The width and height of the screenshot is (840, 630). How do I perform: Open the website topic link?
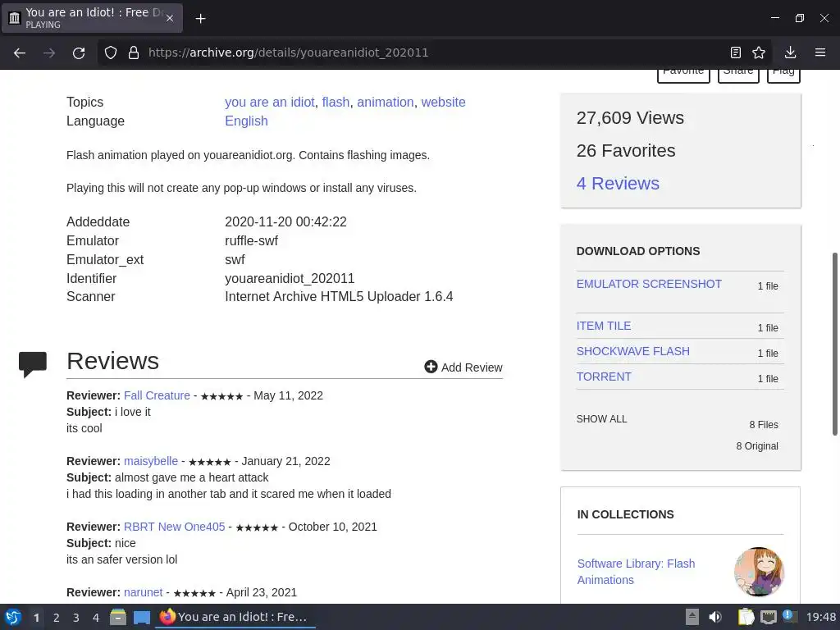(x=443, y=102)
